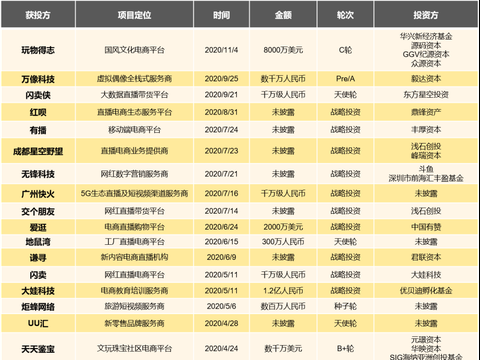The image size is (480, 360).
Task: Click the date 2020/7/23
Action: (221, 151)
